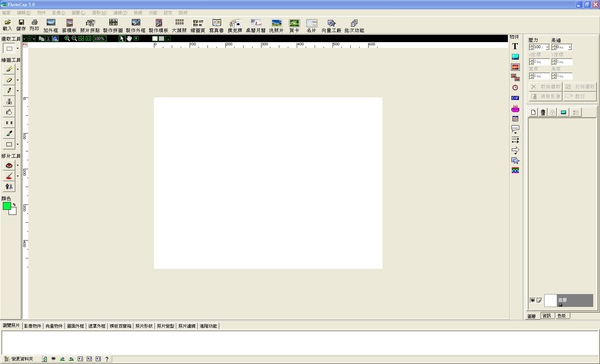Select the red-eye removal photo tool
The width and height of the screenshot is (600, 364).
click(x=9, y=165)
